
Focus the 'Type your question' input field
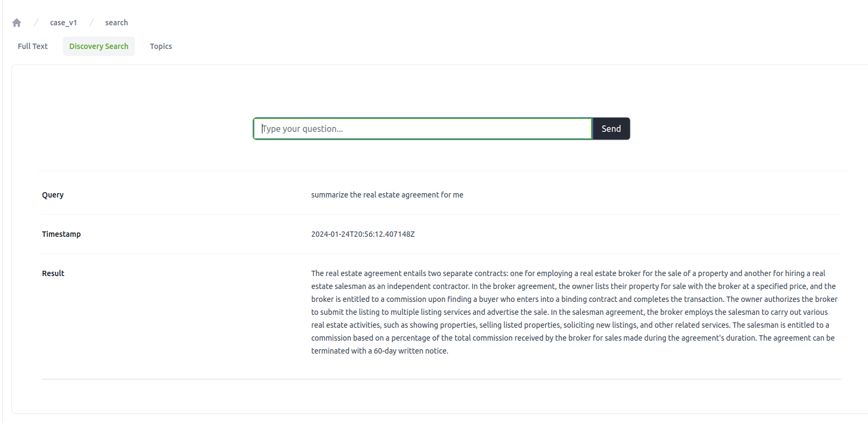click(423, 129)
